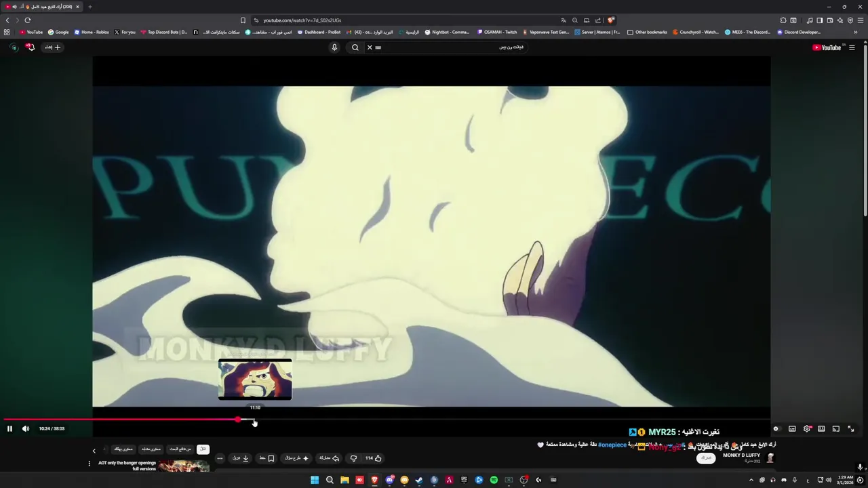The height and width of the screenshot is (488, 868).
Task: Show hidden system tray icons
Action: (751, 480)
